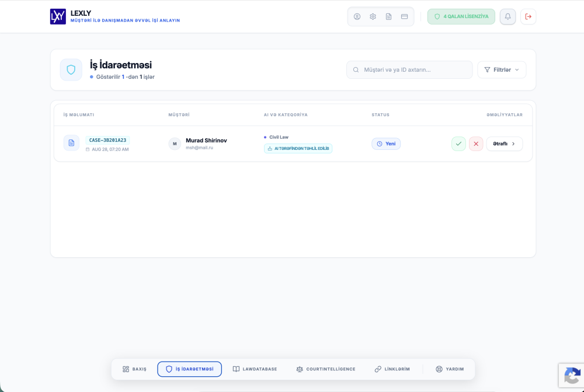The image size is (584, 392).
Task: Click the email msh@mail.ru
Action: pos(199,148)
